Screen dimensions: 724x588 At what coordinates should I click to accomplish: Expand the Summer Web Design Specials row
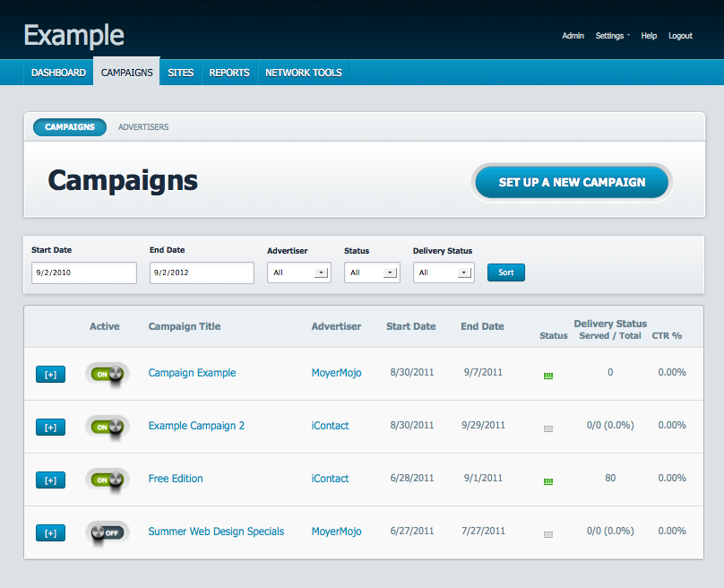pos(50,532)
